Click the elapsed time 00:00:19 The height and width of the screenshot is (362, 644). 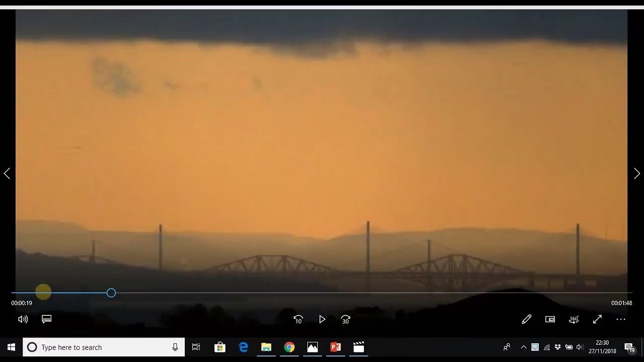(22, 303)
